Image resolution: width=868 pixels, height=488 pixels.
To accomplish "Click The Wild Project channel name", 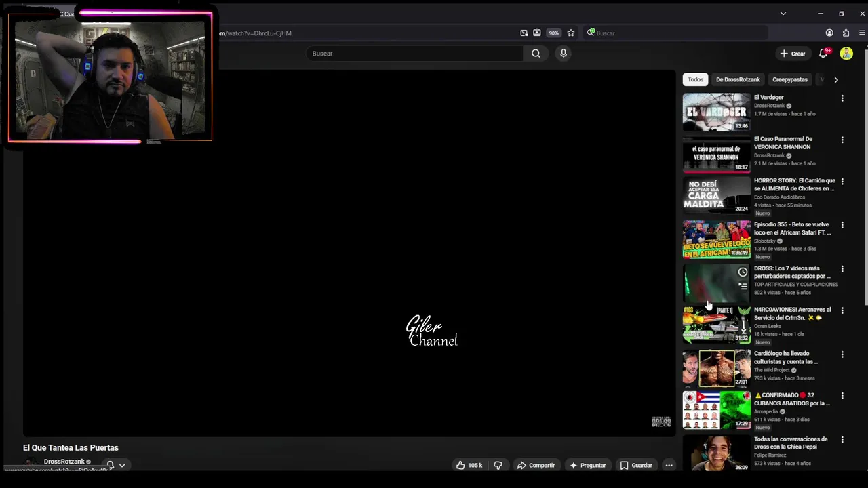I will (772, 370).
